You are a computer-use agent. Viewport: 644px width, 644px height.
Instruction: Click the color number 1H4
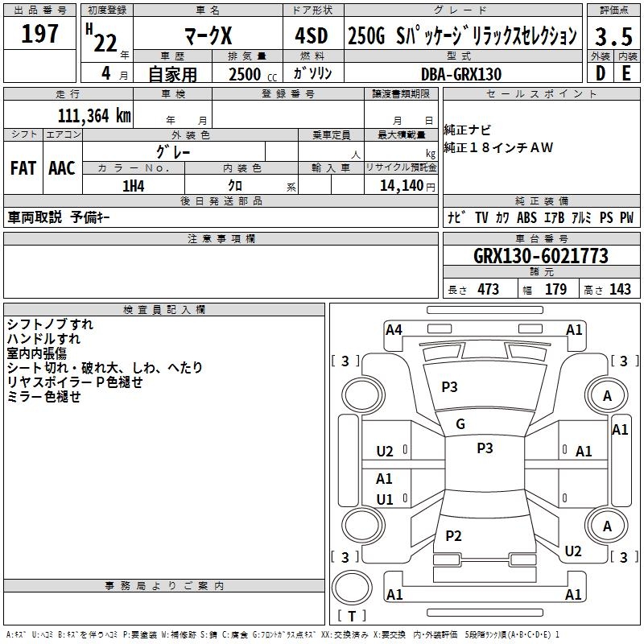pos(133,185)
